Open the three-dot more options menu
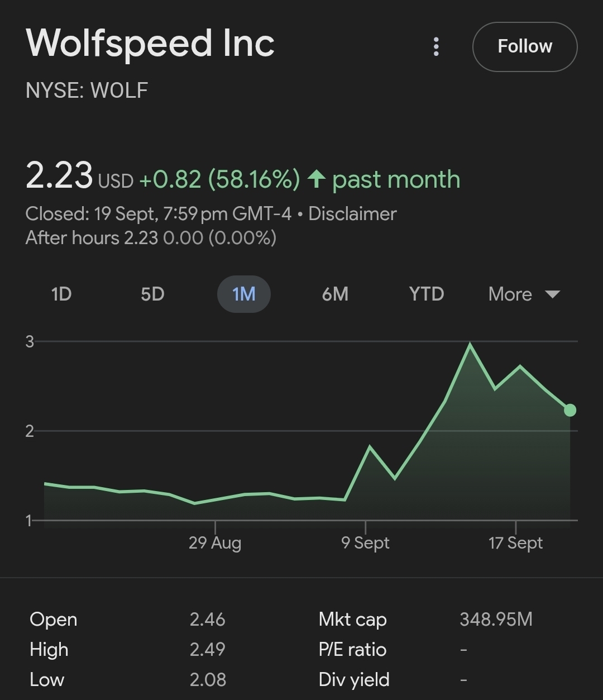 pyautogui.click(x=436, y=47)
